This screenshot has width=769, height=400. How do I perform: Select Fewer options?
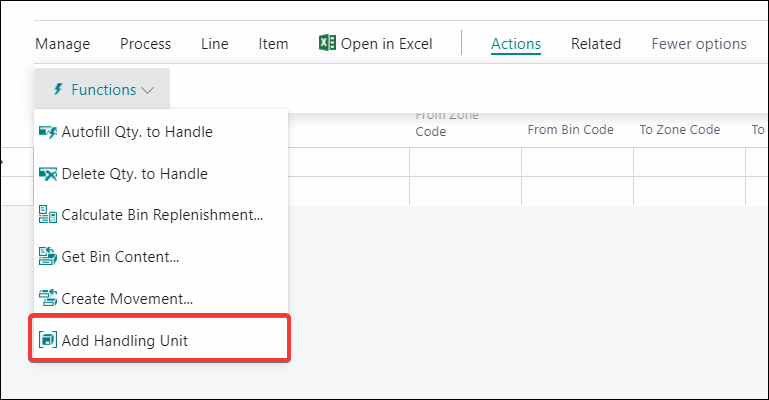(x=699, y=44)
